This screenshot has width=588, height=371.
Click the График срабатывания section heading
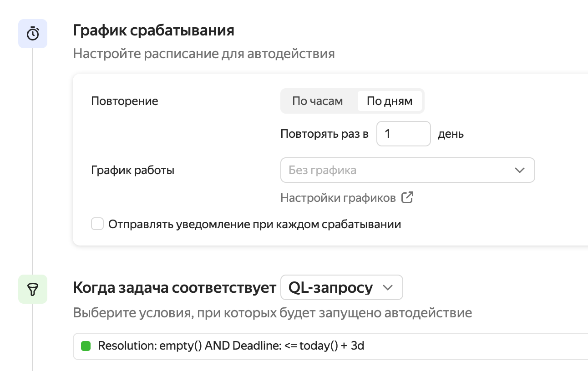[153, 30]
